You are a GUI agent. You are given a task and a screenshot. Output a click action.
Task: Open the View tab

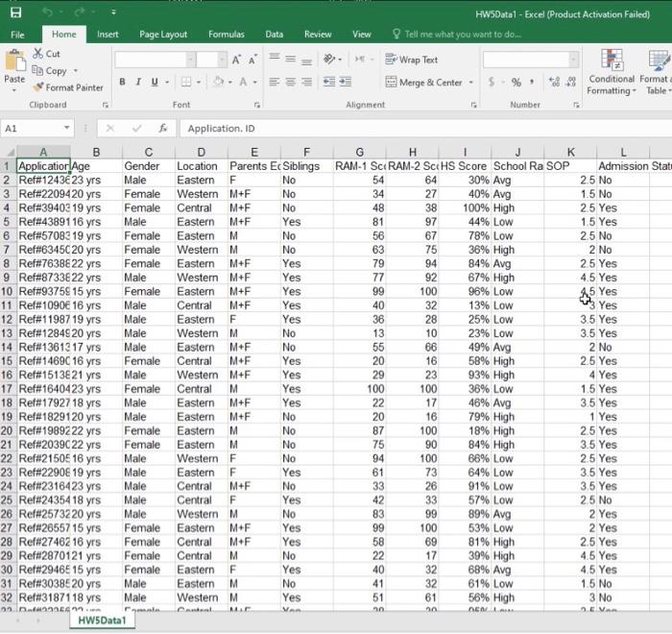[x=362, y=35]
